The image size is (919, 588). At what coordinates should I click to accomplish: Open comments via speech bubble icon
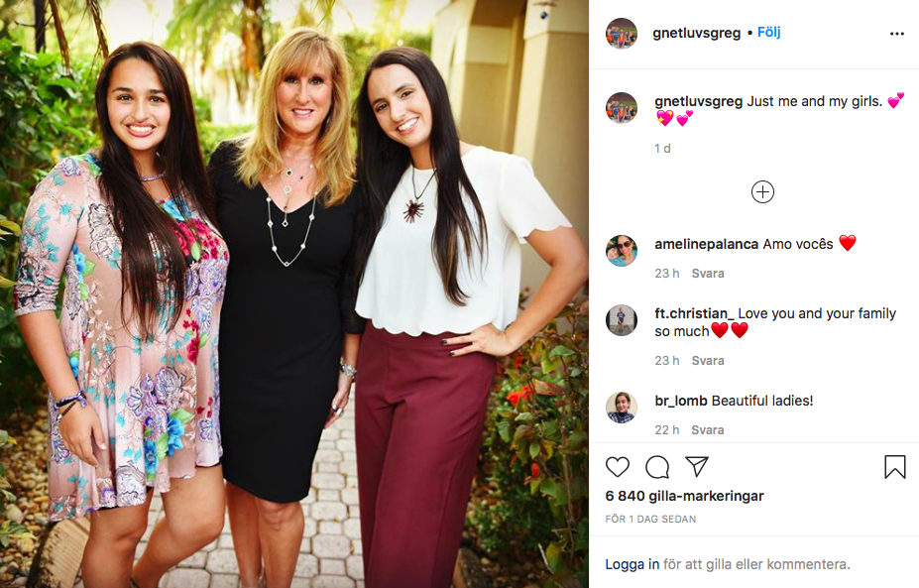pyautogui.click(x=657, y=467)
